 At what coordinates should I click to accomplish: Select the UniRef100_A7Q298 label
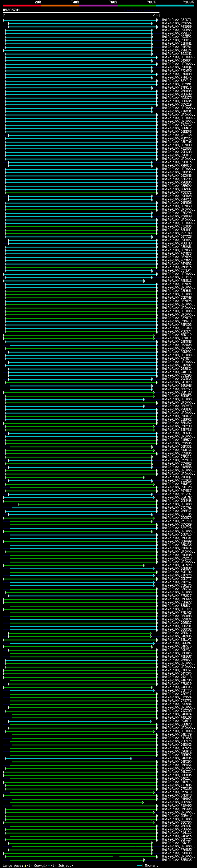point(177,213)
